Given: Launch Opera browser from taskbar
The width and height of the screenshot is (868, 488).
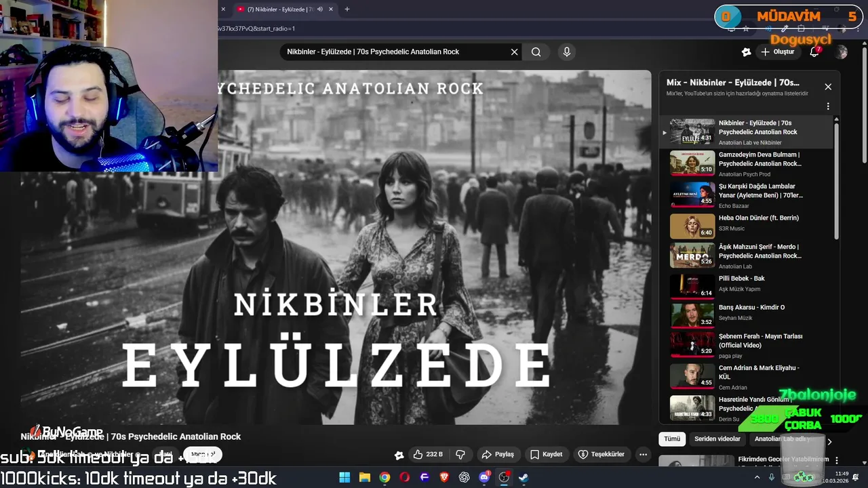Looking at the screenshot, I should tap(405, 477).
